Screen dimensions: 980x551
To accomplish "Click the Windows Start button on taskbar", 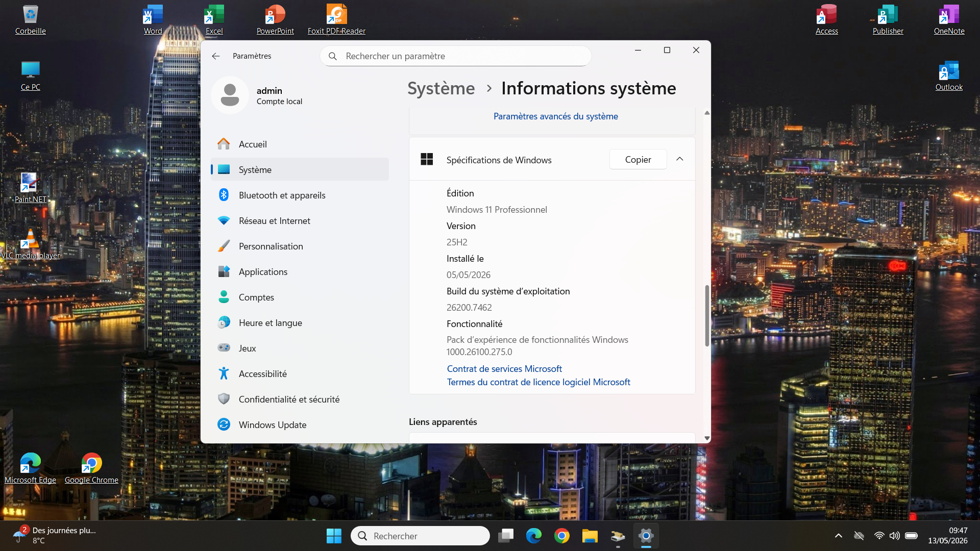I will click(x=334, y=536).
